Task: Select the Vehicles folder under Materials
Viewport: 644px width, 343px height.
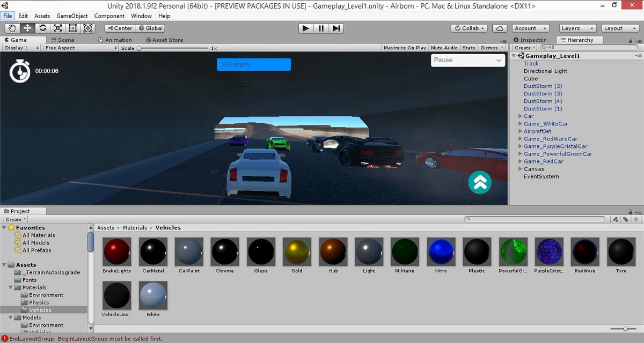Action: coord(40,310)
